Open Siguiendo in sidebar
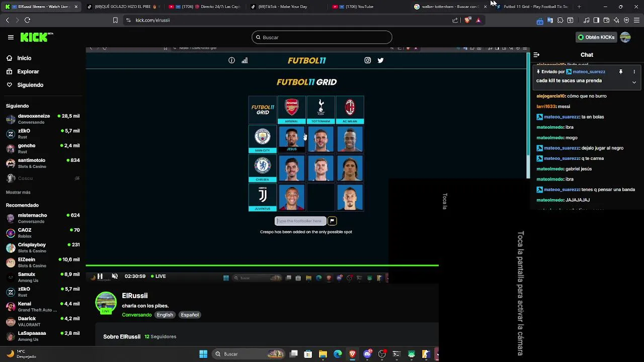Viewport: 644px width, 362px height. [x=30, y=85]
